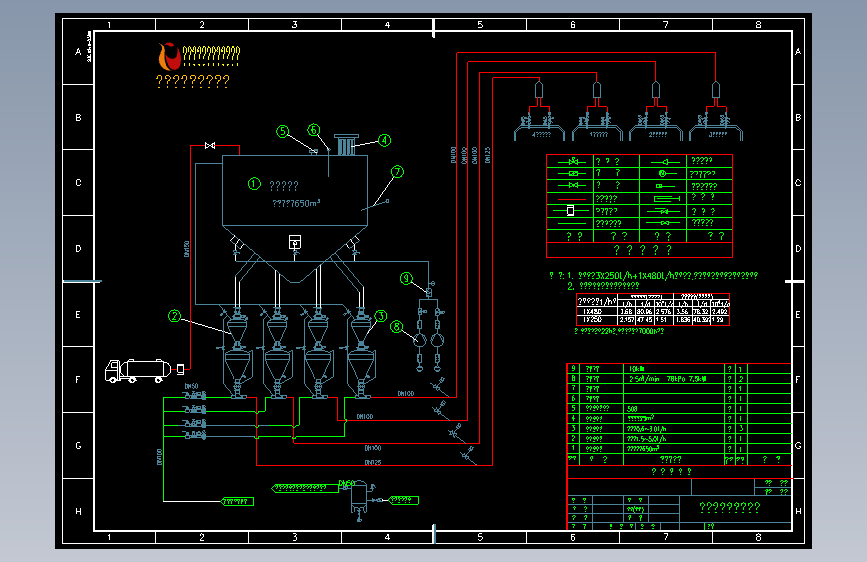This screenshot has height=562, width=867.
Task: Pick callout balloon 5 above the tank
Action: pyautogui.click(x=283, y=131)
